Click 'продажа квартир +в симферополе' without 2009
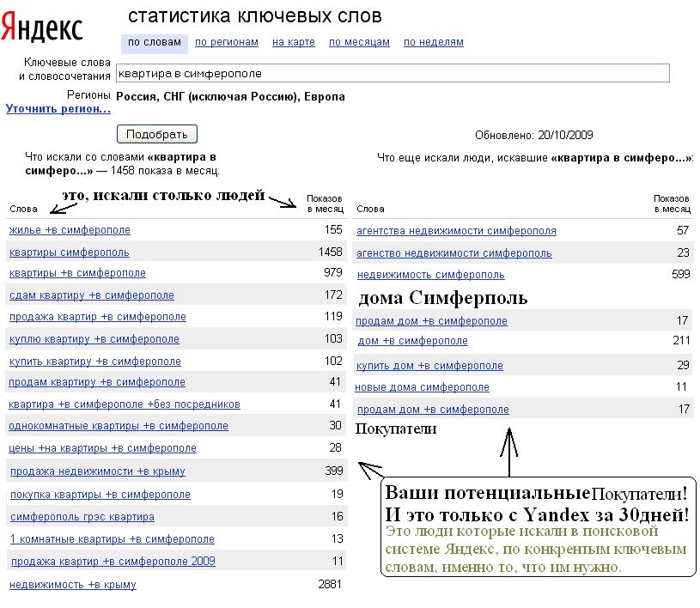 click(x=98, y=317)
